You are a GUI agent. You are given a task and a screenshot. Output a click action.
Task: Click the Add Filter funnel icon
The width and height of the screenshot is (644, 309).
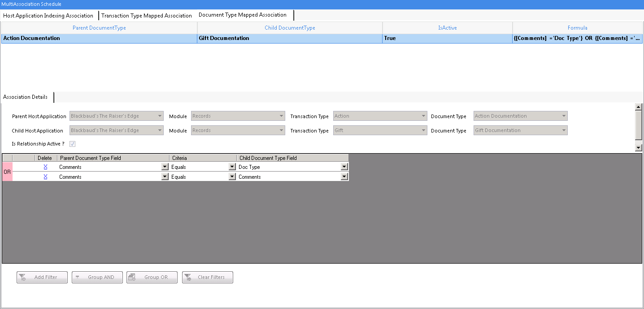click(22, 278)
